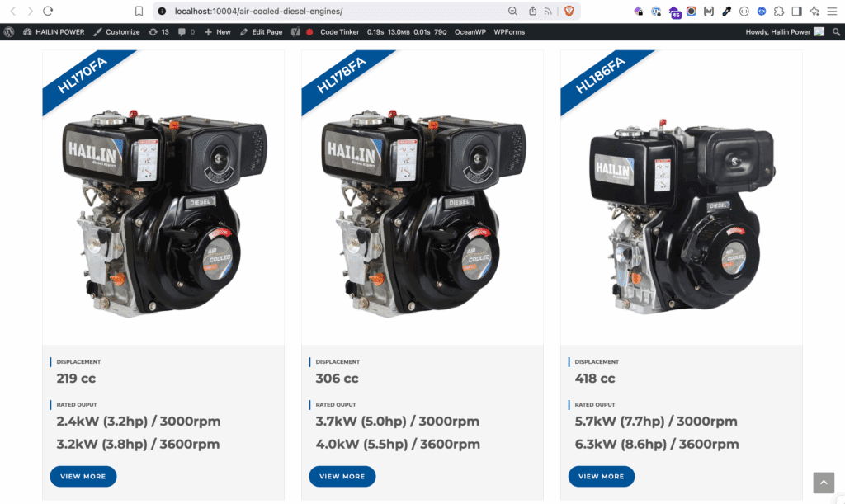
Task: Click the HL178FA engine image
Action: [x=423, y=213]
